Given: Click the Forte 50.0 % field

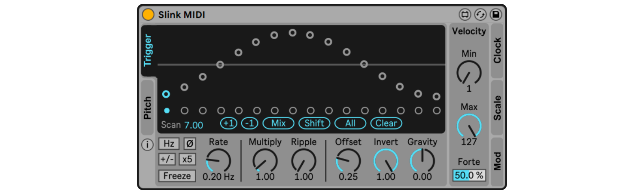Looking at the screenshot, I should pos(469,175).
